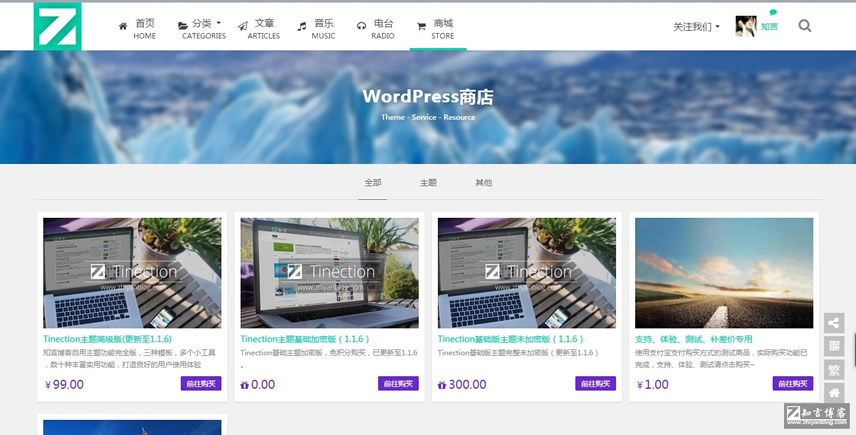Open Tinection主题基础加密版 (1.1.6) title link
856x435 pixels.
point(305,339)
